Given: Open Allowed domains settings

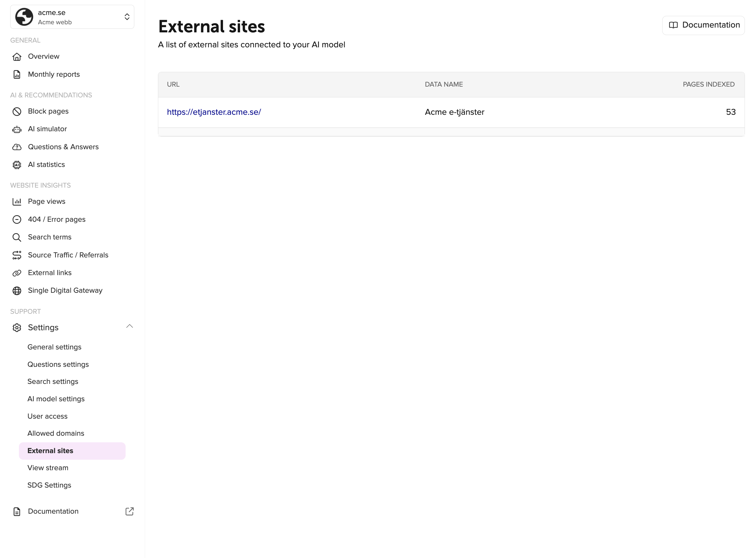Looking at the screenshot, I should tap(56, 433).
